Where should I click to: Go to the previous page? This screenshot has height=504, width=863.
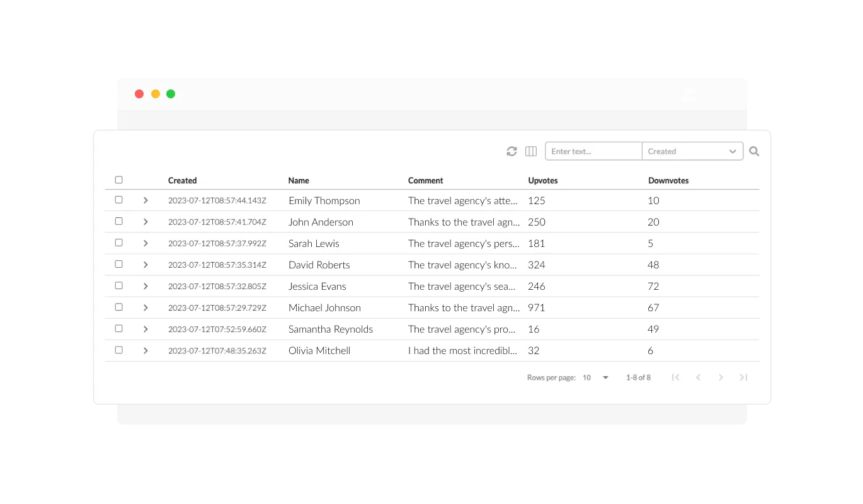click(x=698, y=377)
